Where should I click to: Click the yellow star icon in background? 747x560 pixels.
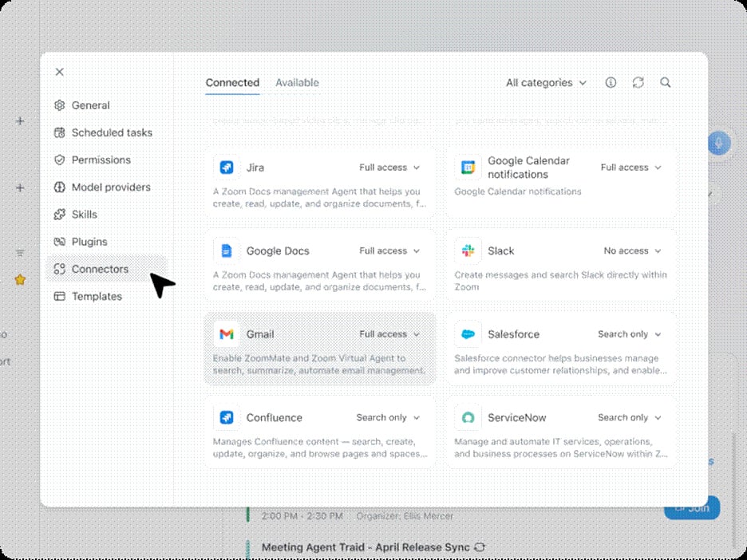pos(20,279)
